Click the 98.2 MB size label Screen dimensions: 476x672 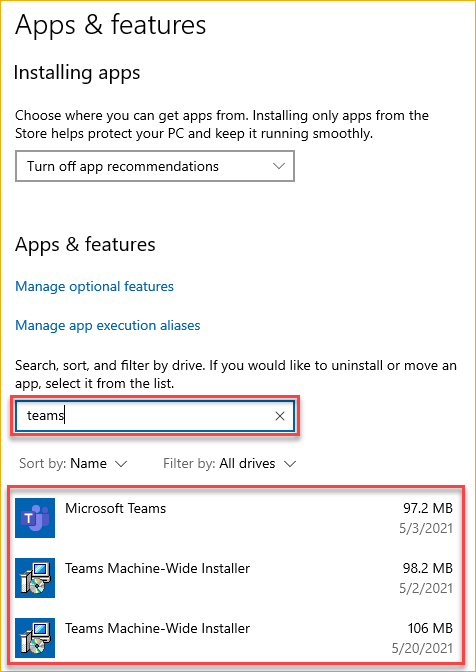click(x=428, y=568)
